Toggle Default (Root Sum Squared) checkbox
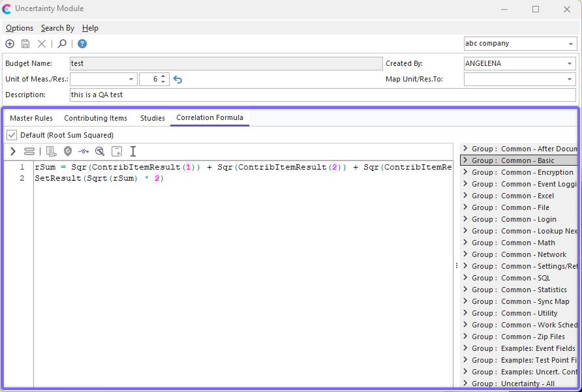Screen dimensions: 582x392 coord(12,135)
